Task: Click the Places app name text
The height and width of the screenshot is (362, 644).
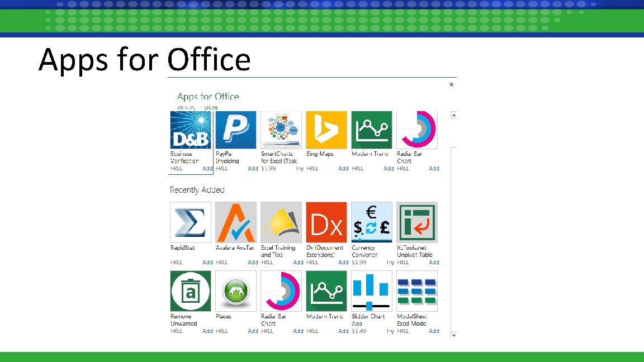Action: click(224, 316)
